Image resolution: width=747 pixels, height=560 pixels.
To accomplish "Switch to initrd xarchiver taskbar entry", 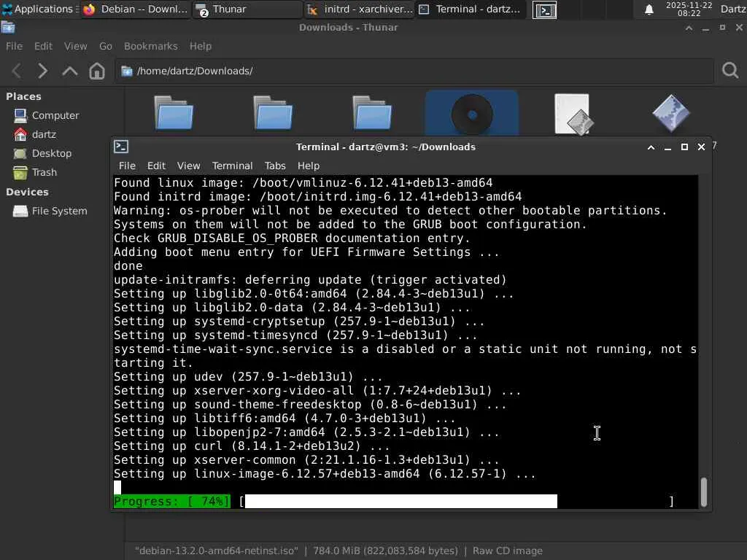I will [359, 9].
